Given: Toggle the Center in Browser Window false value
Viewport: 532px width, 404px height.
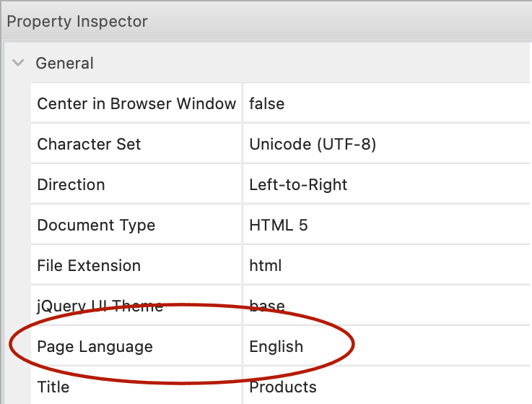Looking at the screenshot, I should [x=267, y=103].
